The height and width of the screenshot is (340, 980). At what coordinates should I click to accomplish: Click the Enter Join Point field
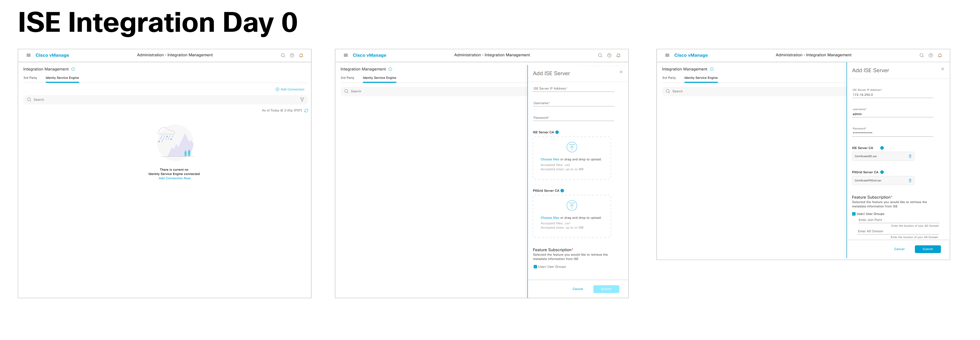click(898, 220)
